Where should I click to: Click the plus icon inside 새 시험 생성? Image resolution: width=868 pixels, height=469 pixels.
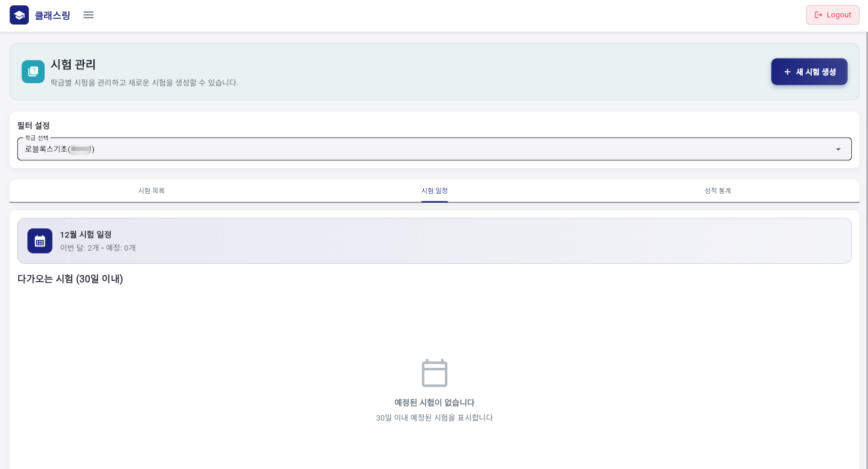click(x=787, y=72)
